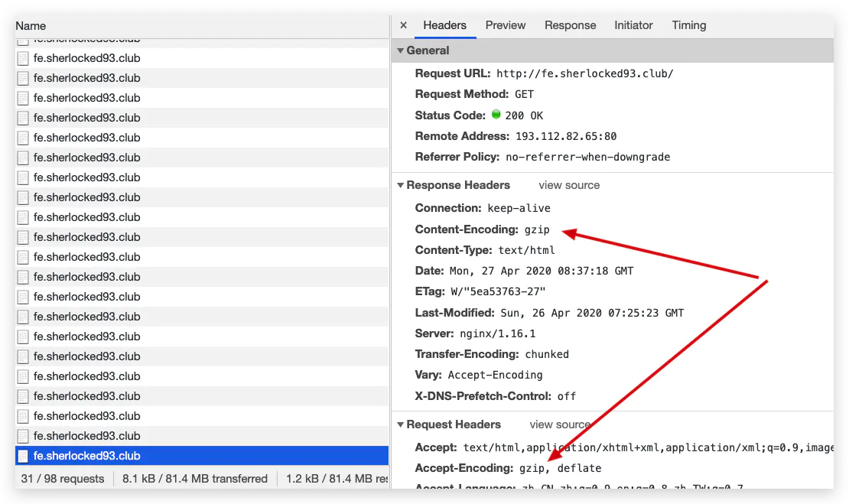Click document icon of topmost fully visible request

coord(23,58)
